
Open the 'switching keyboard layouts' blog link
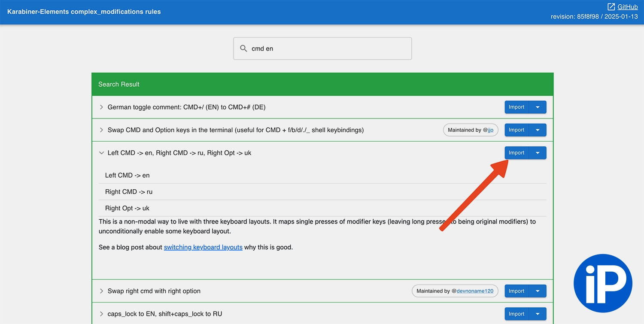point(203,247)
